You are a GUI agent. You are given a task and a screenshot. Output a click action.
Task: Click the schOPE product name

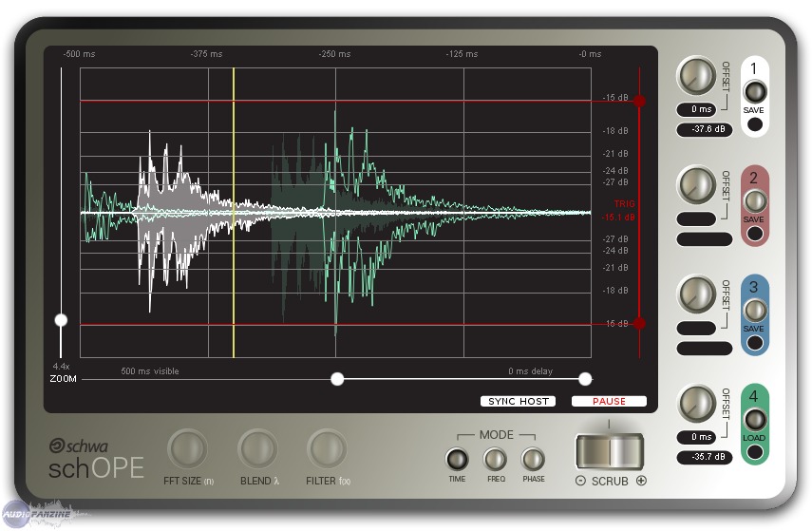tap(96, 468)
